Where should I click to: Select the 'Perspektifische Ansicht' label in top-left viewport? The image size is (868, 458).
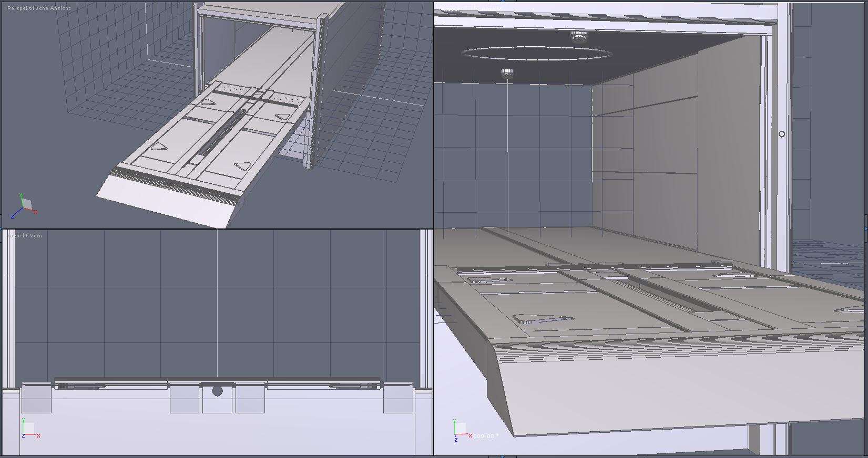tap(39, 8)
